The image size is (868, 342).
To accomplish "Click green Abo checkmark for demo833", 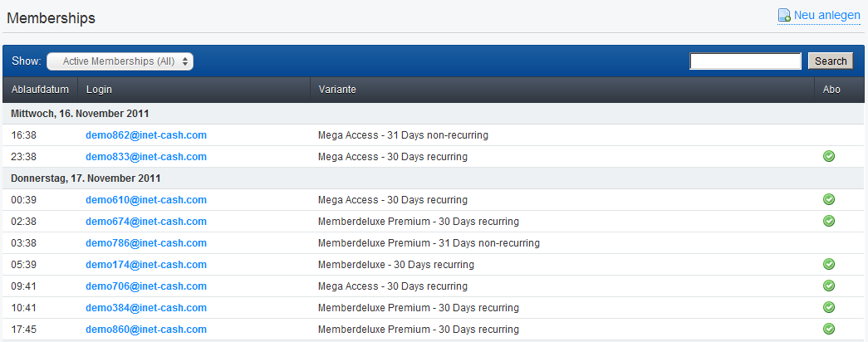I will pos(829,157).
